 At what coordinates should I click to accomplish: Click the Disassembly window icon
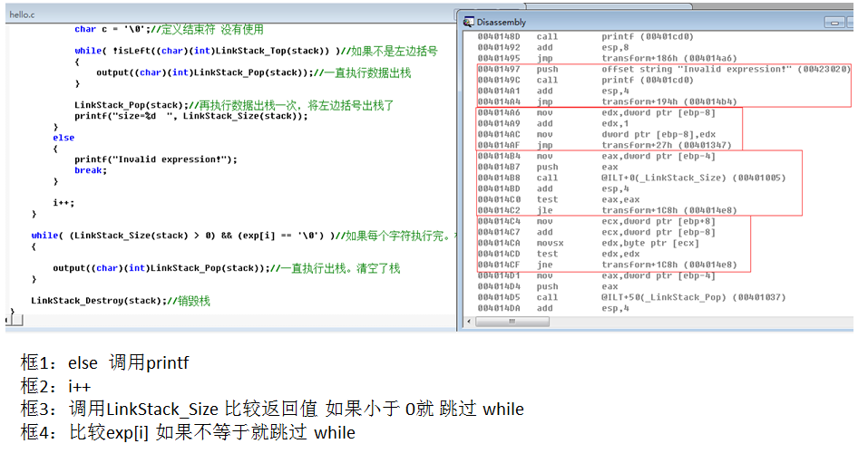pyautogui.click(x=468, y=22)
